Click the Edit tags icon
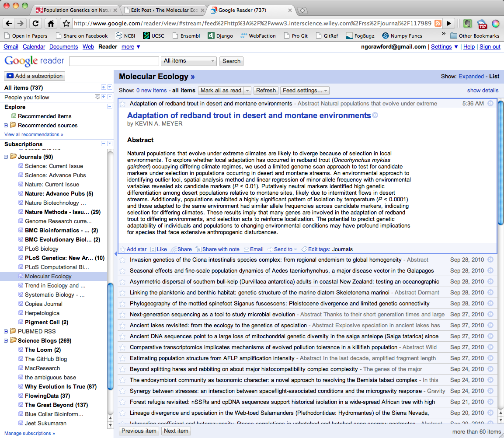The width and height of the screenshot is (504, 438). pos(304,249)
